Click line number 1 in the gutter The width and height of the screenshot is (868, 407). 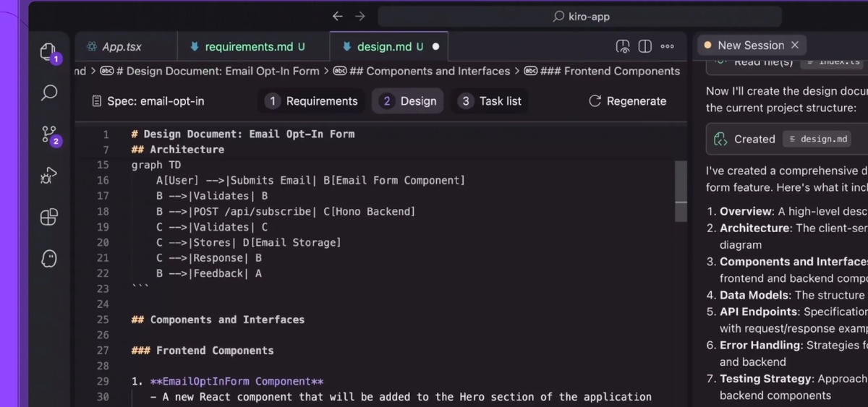106,134
